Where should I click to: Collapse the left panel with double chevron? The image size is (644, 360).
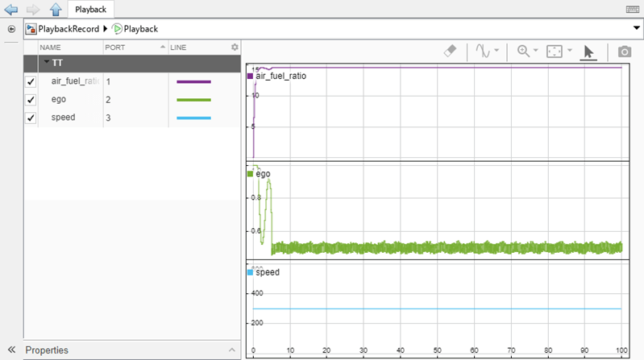[x=12, y=350]
